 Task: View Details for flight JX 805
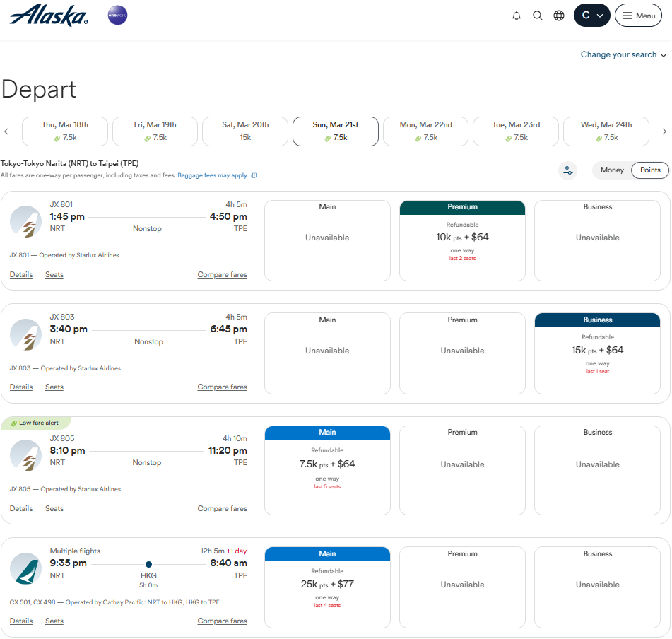tap(21, 508)
